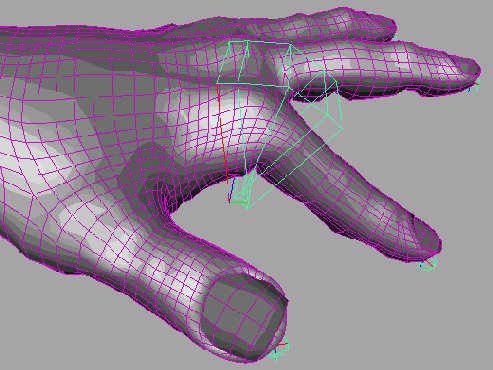
Task: Click the red edge of selected bone
Action: click(x=222, y=133)
